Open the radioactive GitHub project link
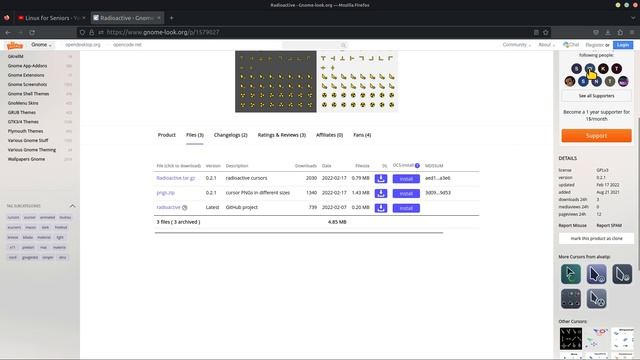 pyautogui.click(x=169, y=207)
